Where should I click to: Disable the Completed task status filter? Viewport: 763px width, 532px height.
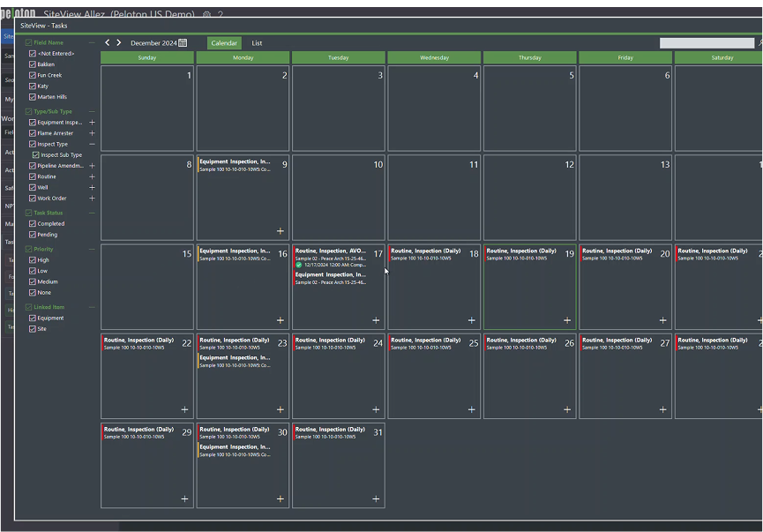34,223
